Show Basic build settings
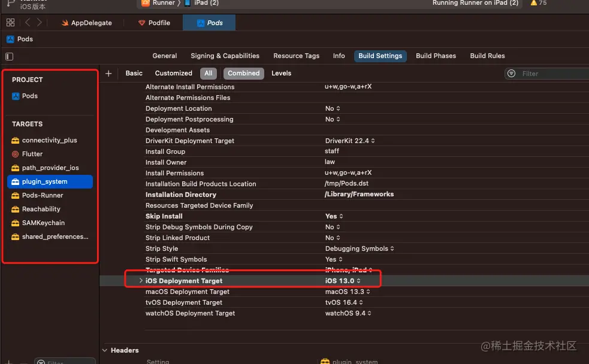Image resolution: width=589 pixels, height=364 pixels. pyautogui.click(x=134, y=73)
